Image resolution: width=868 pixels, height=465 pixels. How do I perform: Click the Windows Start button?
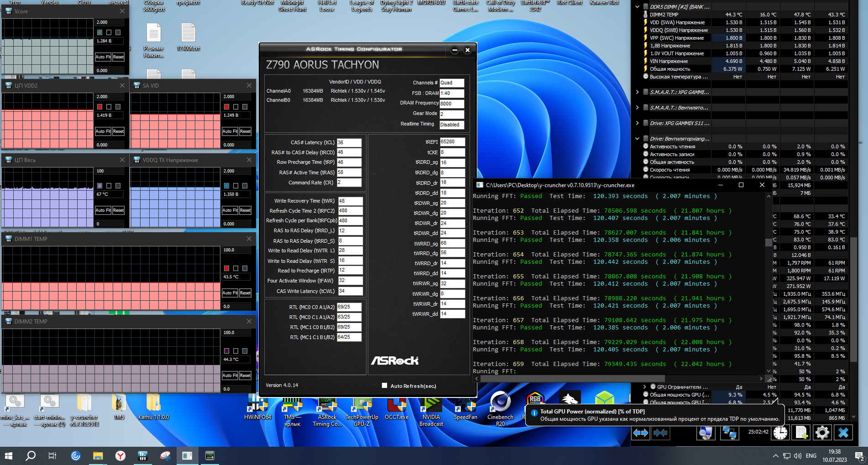pyautogui.click(x=9, y=455)
